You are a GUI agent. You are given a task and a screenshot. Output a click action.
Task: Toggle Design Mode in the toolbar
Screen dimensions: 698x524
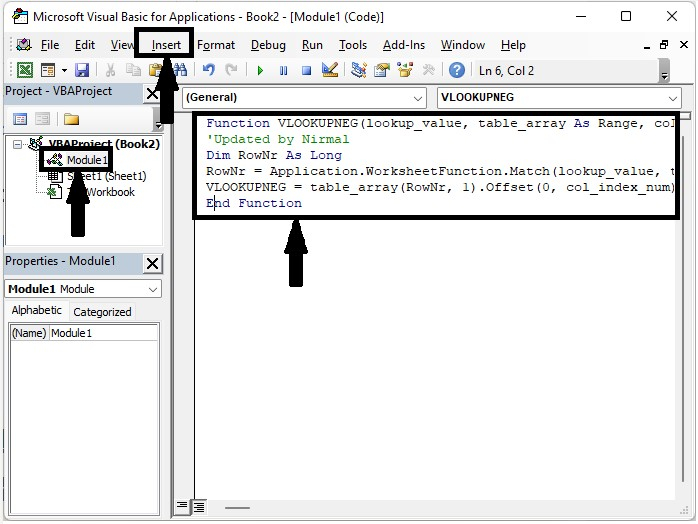coord(331,70)
